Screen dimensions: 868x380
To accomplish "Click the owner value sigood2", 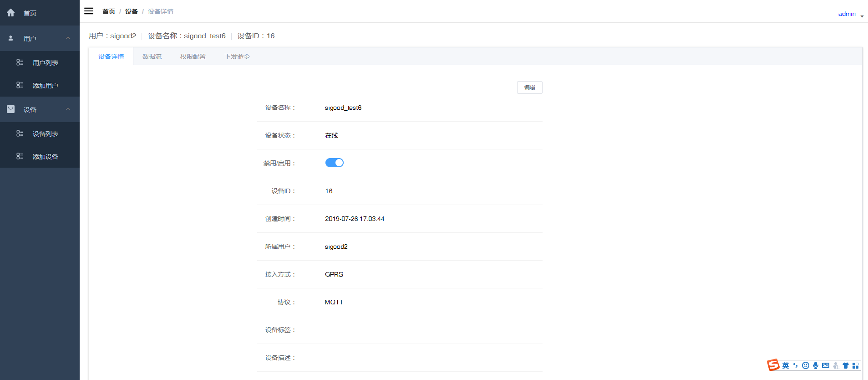I will click(336, 246).
